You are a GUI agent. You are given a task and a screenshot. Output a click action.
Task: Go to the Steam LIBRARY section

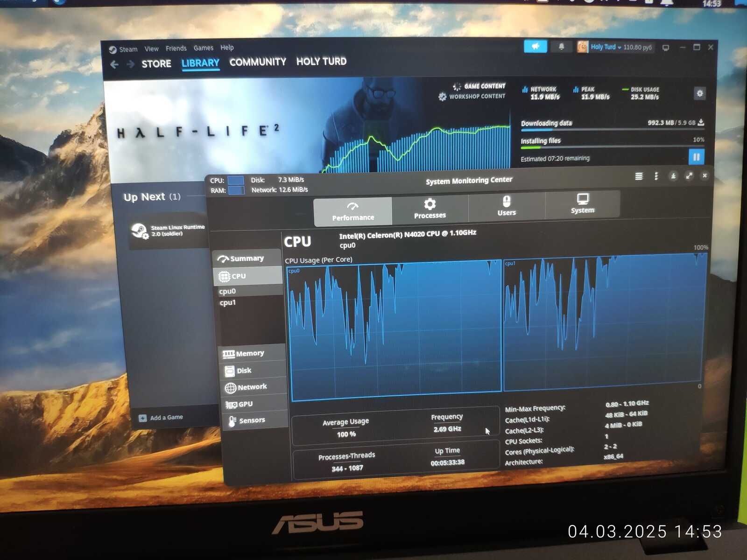coord(200,63)
